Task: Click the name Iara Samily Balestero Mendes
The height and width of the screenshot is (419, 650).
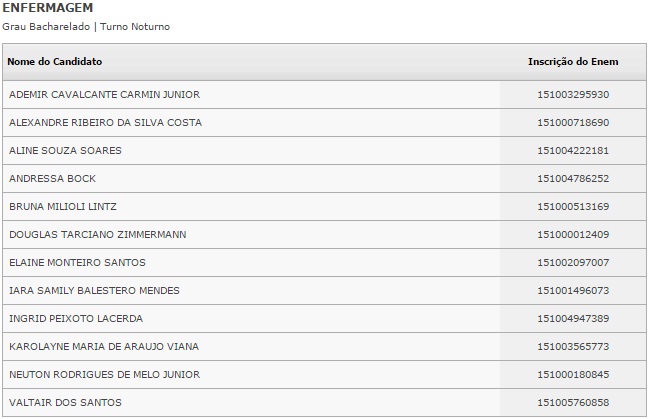Action: 94,291
